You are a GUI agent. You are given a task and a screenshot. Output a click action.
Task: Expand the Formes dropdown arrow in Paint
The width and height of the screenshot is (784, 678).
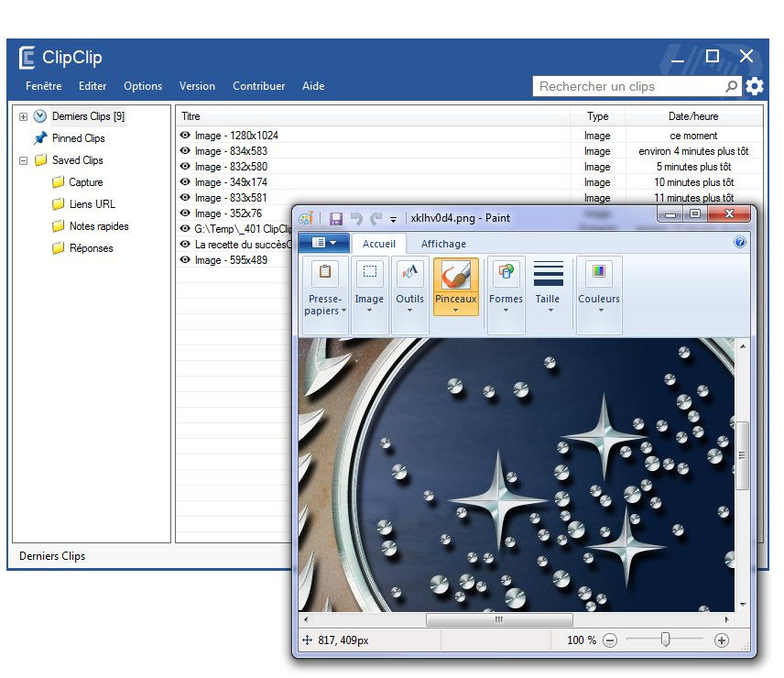coord(506,311)
